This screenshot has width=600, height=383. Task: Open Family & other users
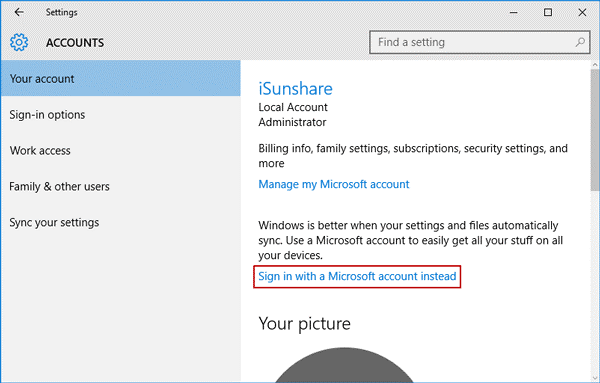tap(121, 186)
